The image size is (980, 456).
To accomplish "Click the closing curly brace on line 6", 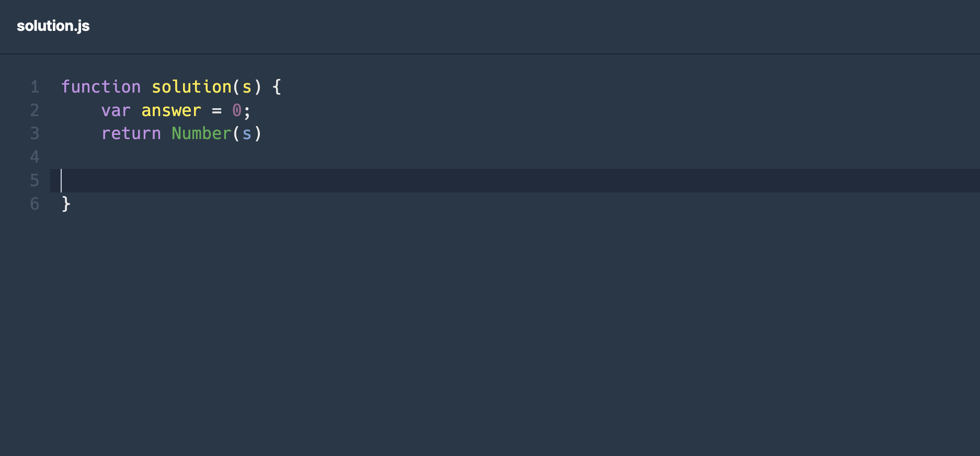I will 66,203.
